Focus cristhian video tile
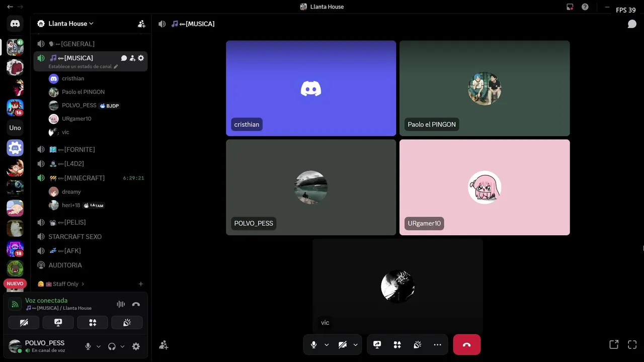Image resolution: width=644 pixels, height=362 pixels. point(311,88)
